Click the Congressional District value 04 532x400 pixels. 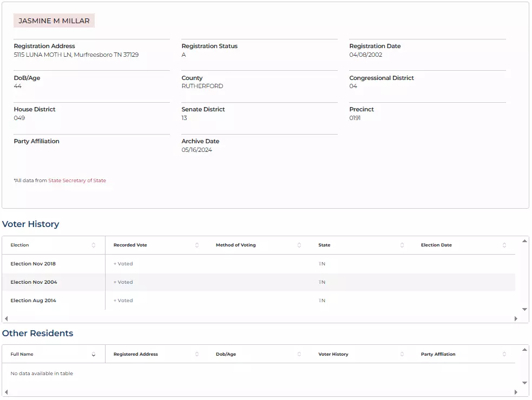pos(353,86)
